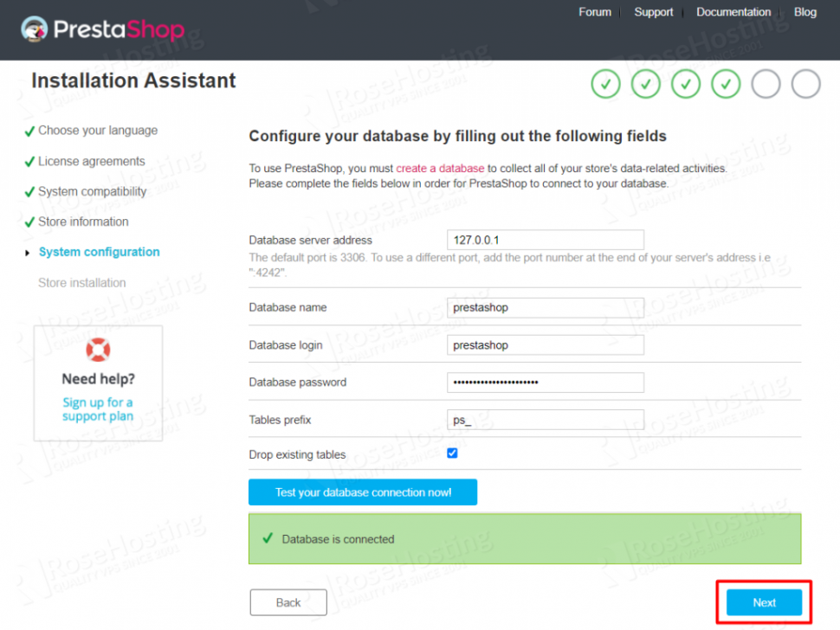840x630 pixels.
Task: Go to License agreements step
Action: pyautogui.click(x=92, y=161)
